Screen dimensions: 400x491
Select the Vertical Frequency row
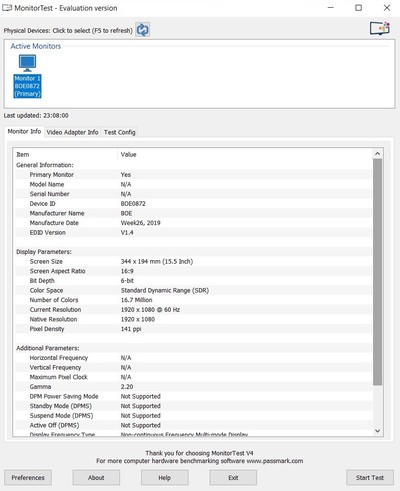coord(193,368)
